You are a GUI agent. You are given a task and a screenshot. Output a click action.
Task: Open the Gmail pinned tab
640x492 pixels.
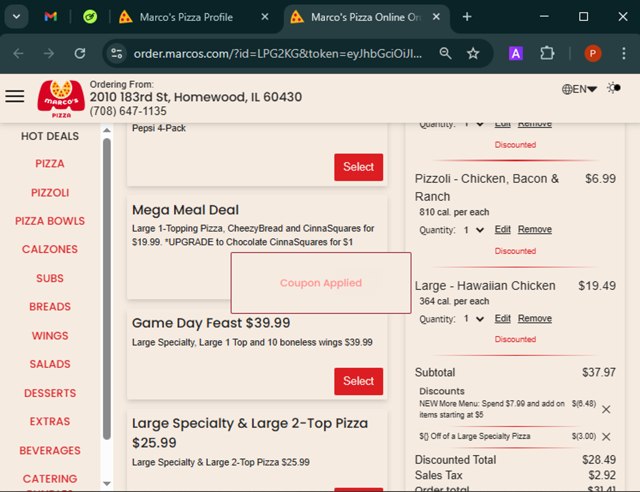pyautogui.click(x=51, y=17)
